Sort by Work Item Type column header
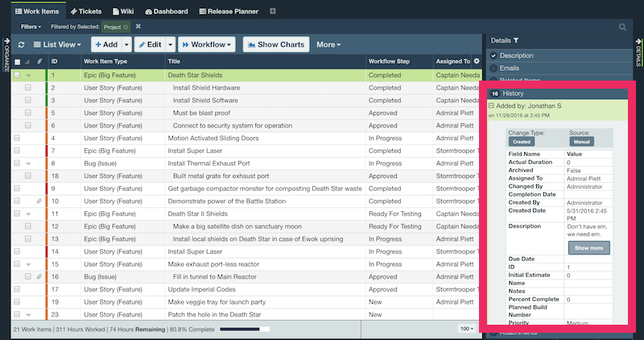The image size is (644, 340). 105,61
